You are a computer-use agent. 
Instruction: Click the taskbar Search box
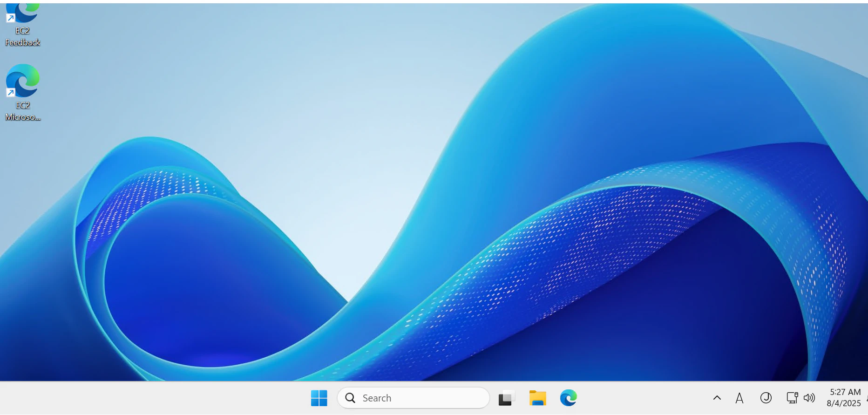coord(413,398)
